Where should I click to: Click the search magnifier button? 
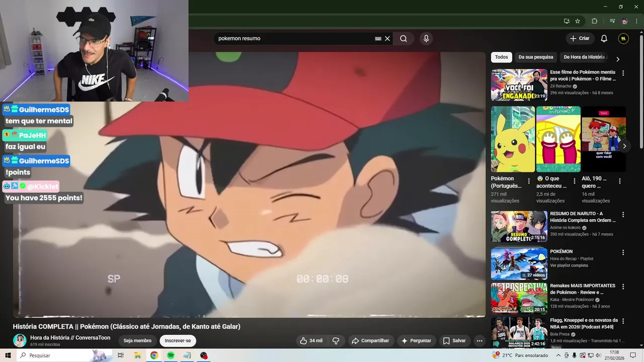click(404, 39)
